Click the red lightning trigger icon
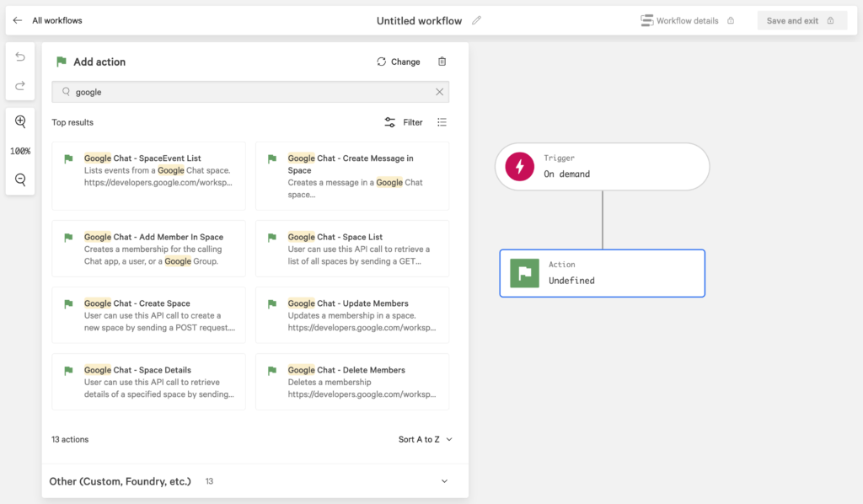The height and width of the screenshot is (504, 863). pos(519,167)
